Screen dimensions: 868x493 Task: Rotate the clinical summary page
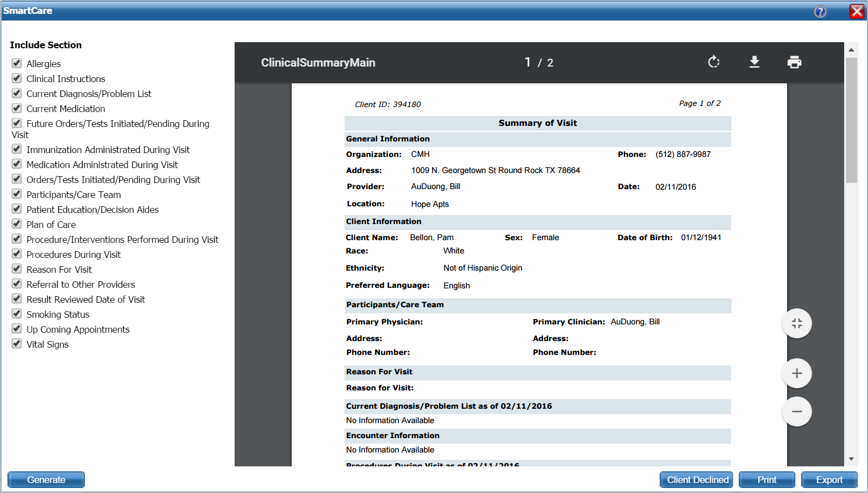714,62
